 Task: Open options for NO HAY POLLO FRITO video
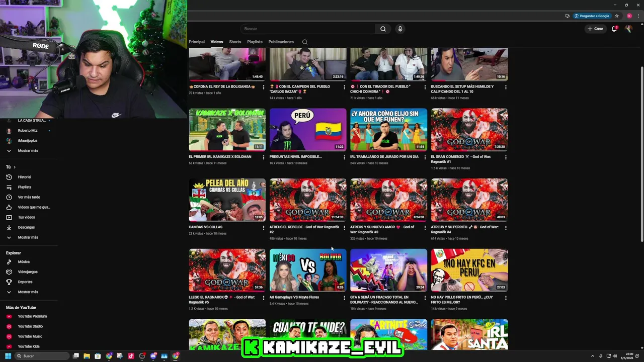[x=506, y=298]
